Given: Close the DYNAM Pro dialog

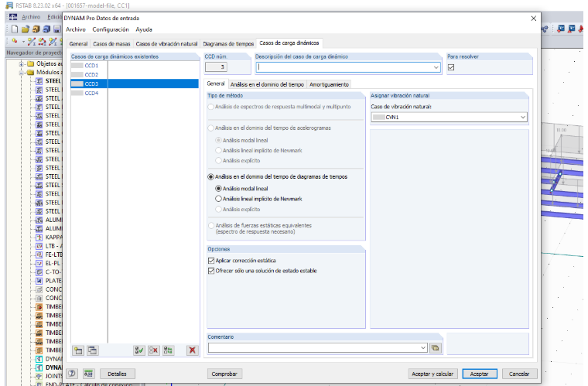Looking at the screenshot, I should coord(533,18).
